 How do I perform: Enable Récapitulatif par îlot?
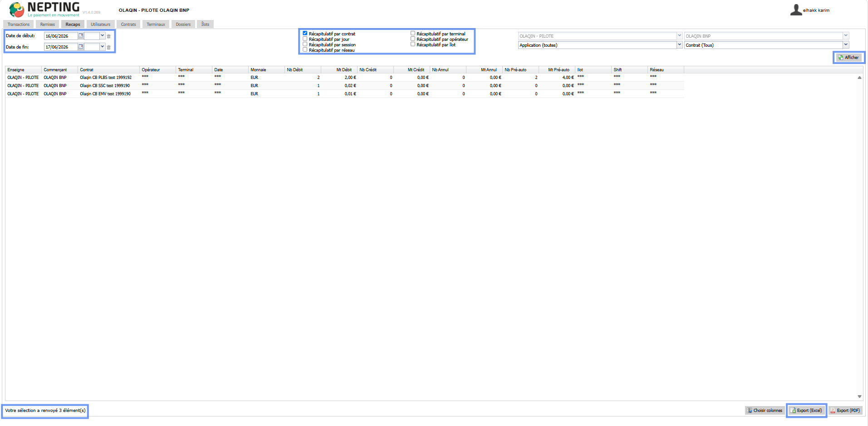(x=413, y=44)
